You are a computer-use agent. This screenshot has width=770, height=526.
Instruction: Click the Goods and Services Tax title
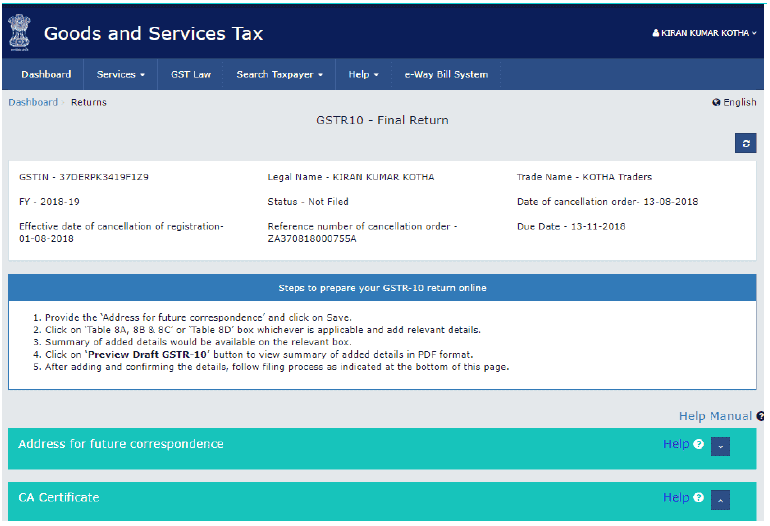153,33
